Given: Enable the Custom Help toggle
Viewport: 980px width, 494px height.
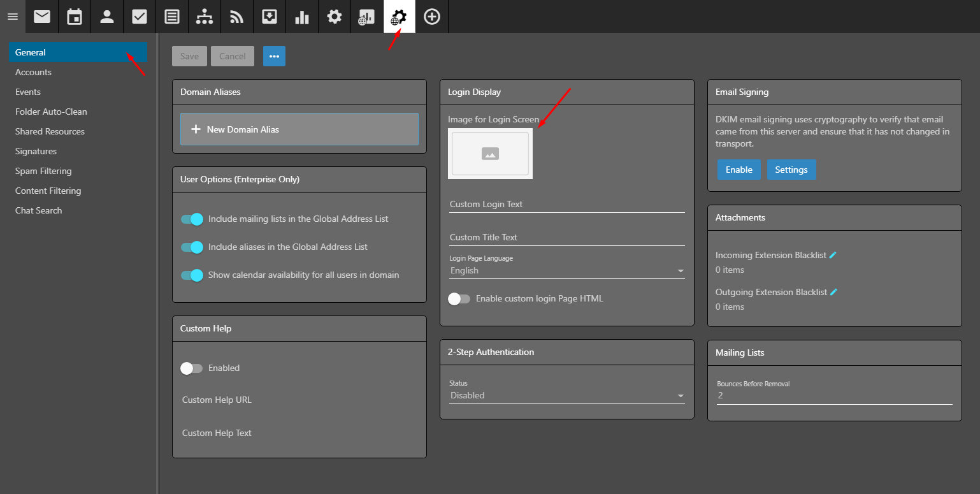Looking at the screenshot, I should [x=191, y=368].
